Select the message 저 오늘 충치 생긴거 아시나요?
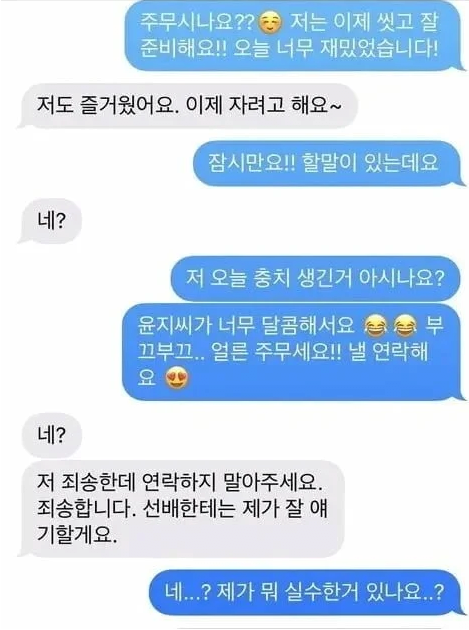 pyautogui.click(x=316, y=278)
